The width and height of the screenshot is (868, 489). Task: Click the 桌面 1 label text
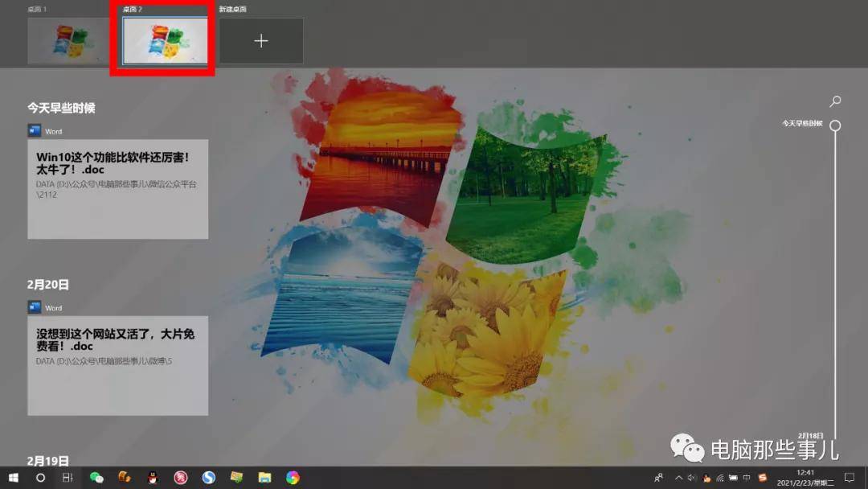pyautogui.click(x=38, y=10)
